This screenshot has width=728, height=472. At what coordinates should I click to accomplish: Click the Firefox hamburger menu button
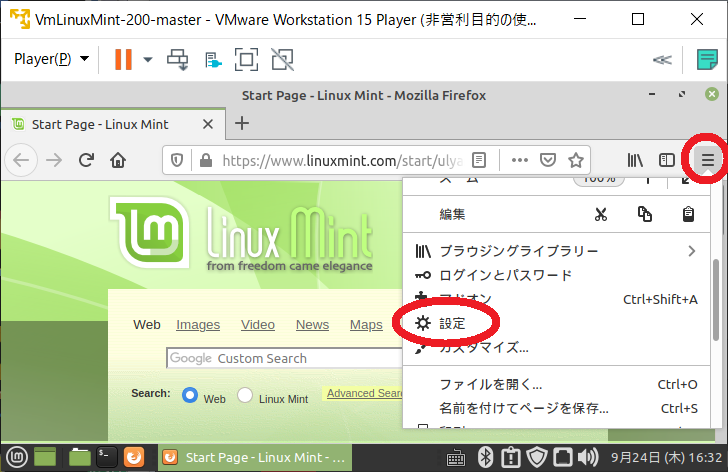708,161
